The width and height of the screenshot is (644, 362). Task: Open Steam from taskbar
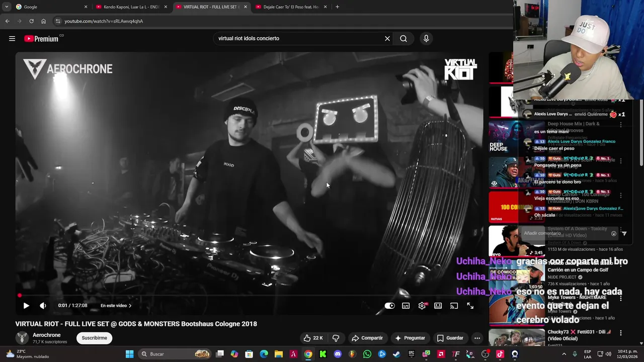pyautogui.click(x=396, y=354)
